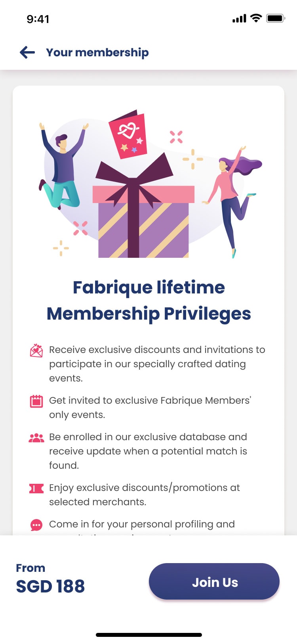Click the chat bubble profiling icon
Viewport: 297px width, 644px height.
[x=36, y=525]
